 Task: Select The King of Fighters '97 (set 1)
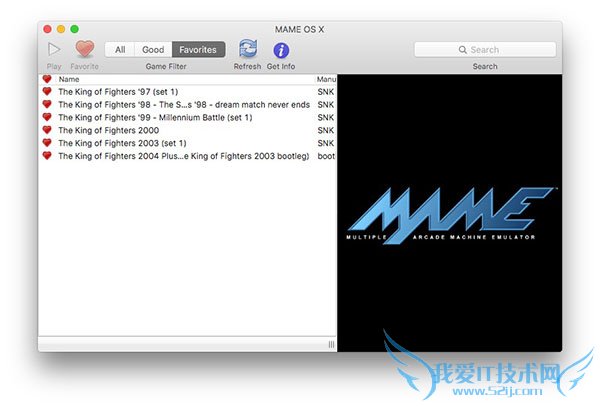pyautogui.click(x=188, y=91)
